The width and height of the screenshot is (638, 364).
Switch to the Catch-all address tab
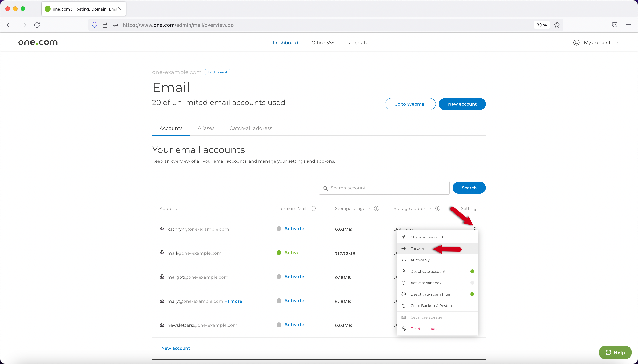pyautogui.click(x=251, y=128)
